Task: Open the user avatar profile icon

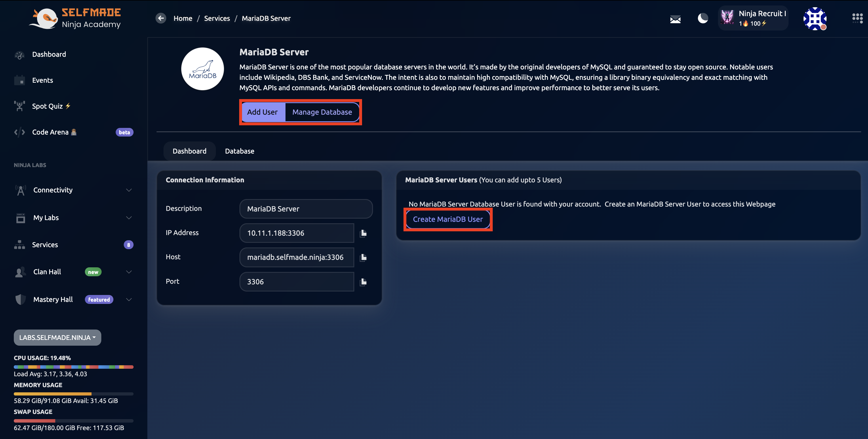Action: pos(815,18)
